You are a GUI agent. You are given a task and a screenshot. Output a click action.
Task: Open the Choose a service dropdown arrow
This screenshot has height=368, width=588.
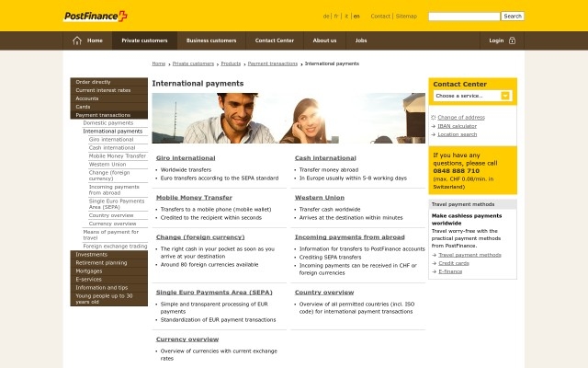coord(505,96)
